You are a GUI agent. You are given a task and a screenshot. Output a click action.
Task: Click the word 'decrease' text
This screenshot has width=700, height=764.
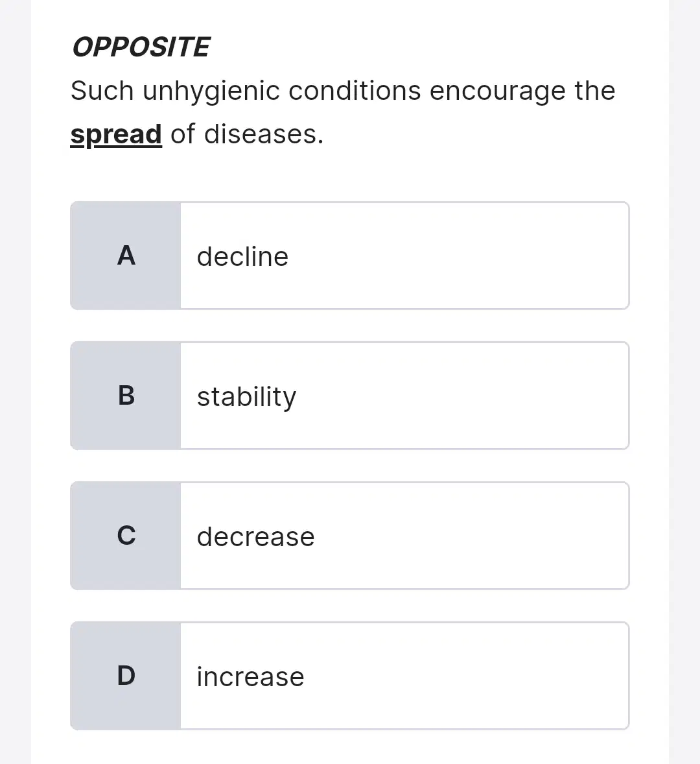255,537
